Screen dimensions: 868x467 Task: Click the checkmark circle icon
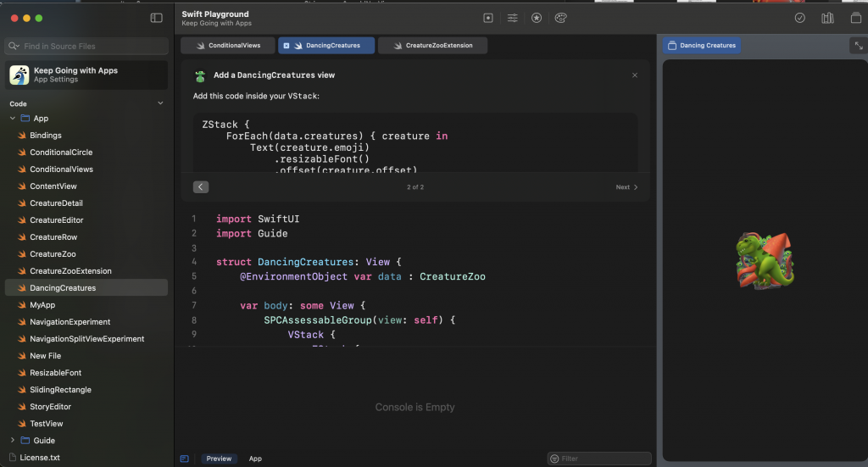pos(799,18)
